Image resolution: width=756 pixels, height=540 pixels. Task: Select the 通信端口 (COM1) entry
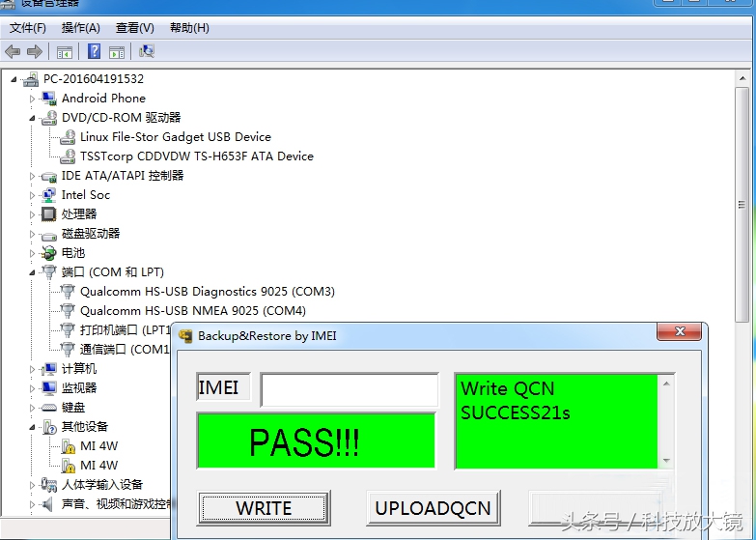pyautogui.click(x=125, y=350)
